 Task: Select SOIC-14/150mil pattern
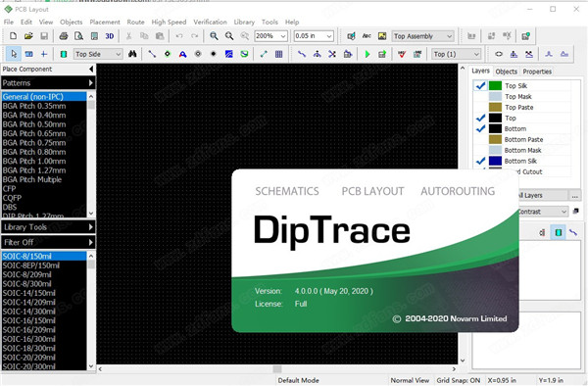coord(44,293)
